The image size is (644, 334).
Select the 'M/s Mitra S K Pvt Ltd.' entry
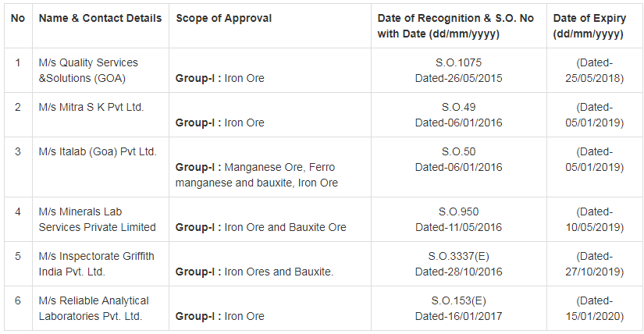point(91,107)
